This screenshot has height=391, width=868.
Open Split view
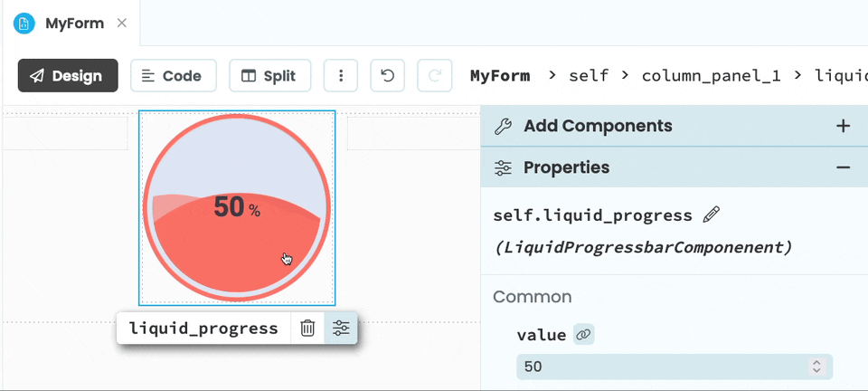pyautogui.click(x=269, y=76)
